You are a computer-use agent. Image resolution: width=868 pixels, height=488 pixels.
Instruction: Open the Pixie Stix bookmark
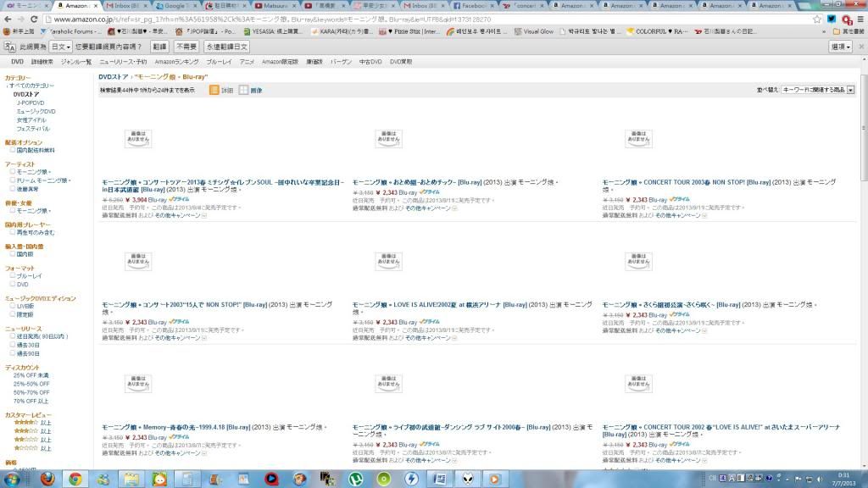tap(409, 31)
